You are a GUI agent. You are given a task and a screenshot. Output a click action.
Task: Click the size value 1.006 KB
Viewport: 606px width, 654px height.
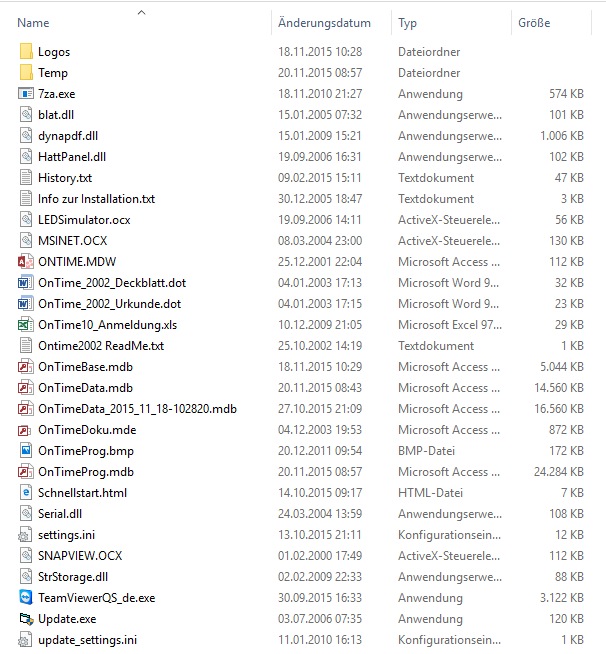click(561, 136)
